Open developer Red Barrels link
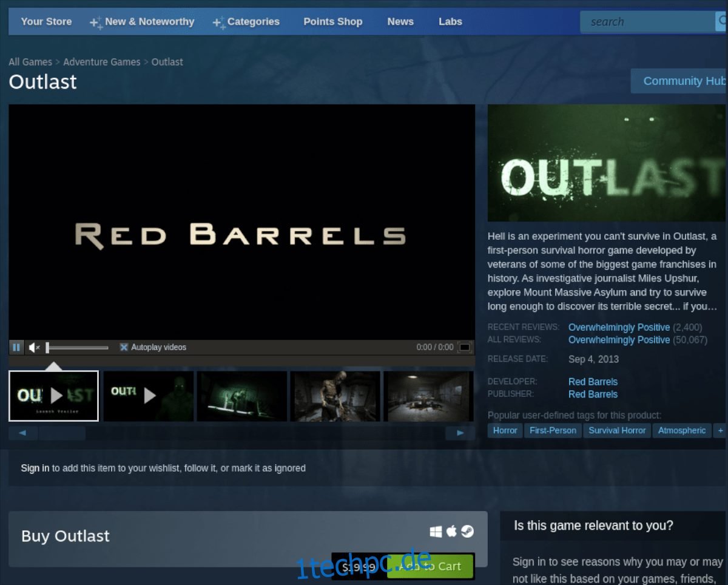728x585 pixels. (x=593, y=382)
